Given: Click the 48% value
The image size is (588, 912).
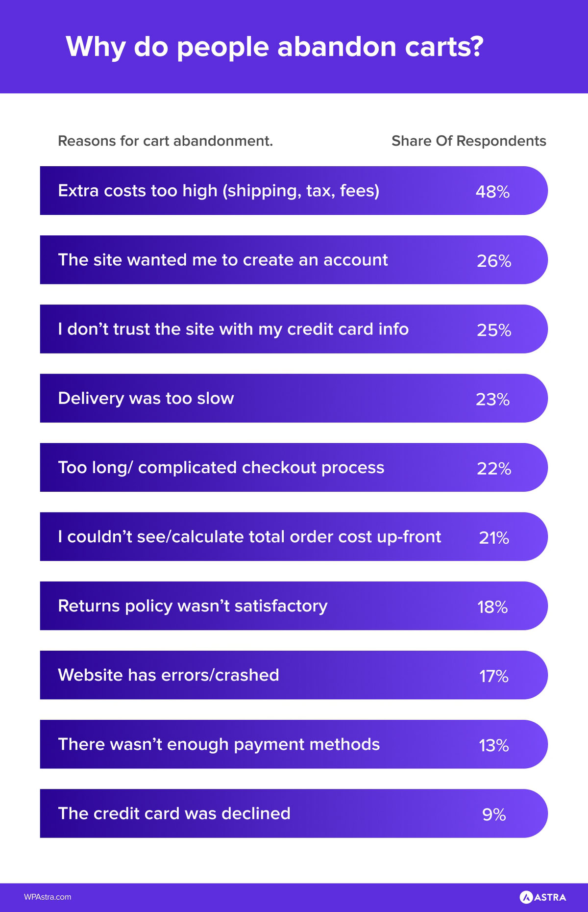Looking at the screenshot, I should 492,192.
